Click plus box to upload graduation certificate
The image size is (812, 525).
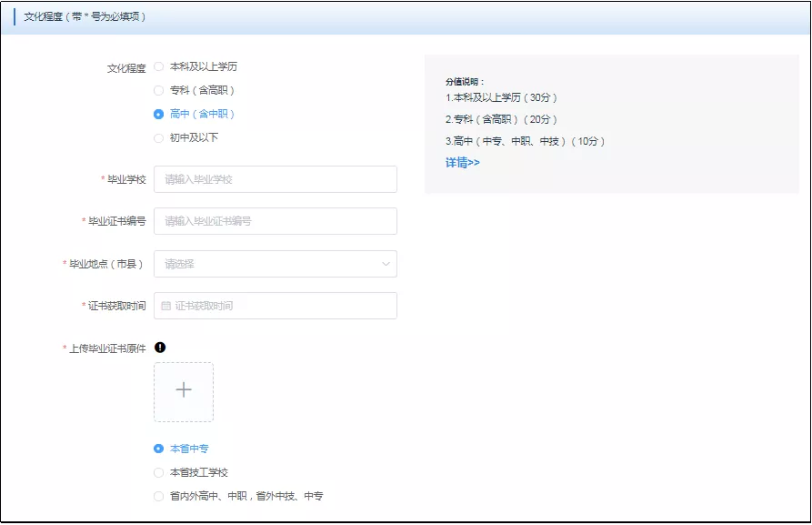(184, 392)
